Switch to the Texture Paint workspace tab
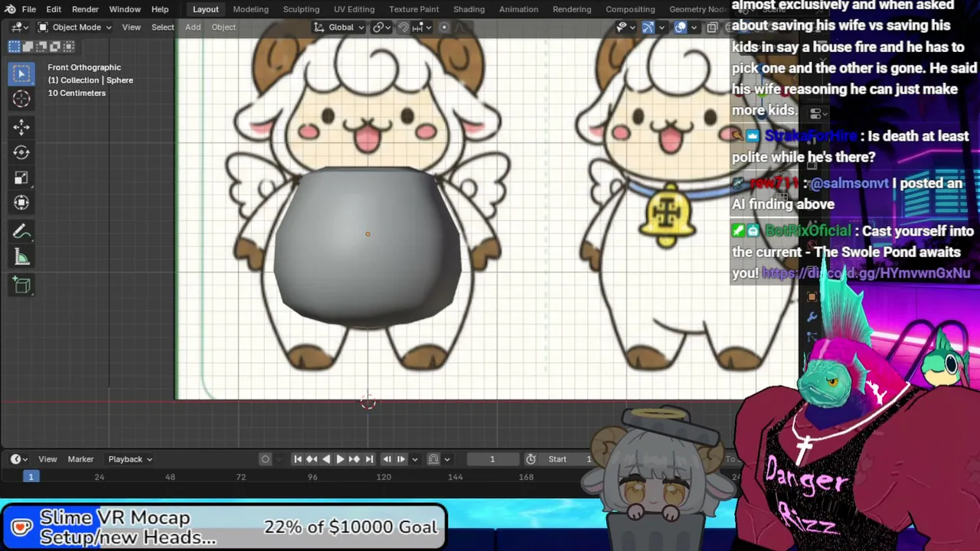980x551 pixels. coord(413,9)
